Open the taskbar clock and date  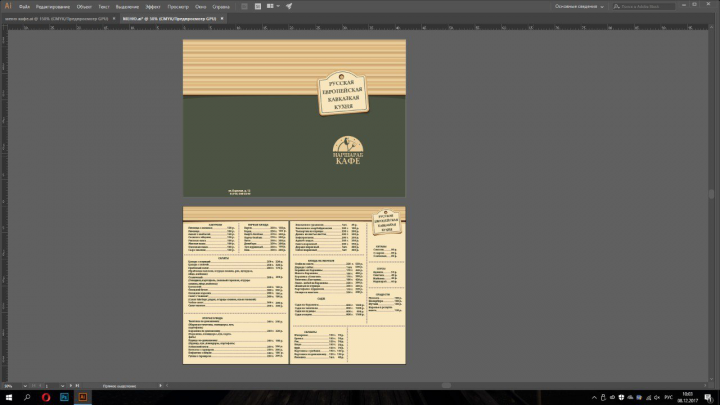coord(687,397)
